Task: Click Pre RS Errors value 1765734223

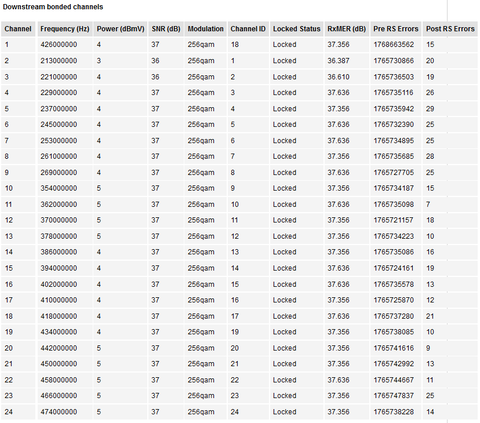Action: point(394,236)
